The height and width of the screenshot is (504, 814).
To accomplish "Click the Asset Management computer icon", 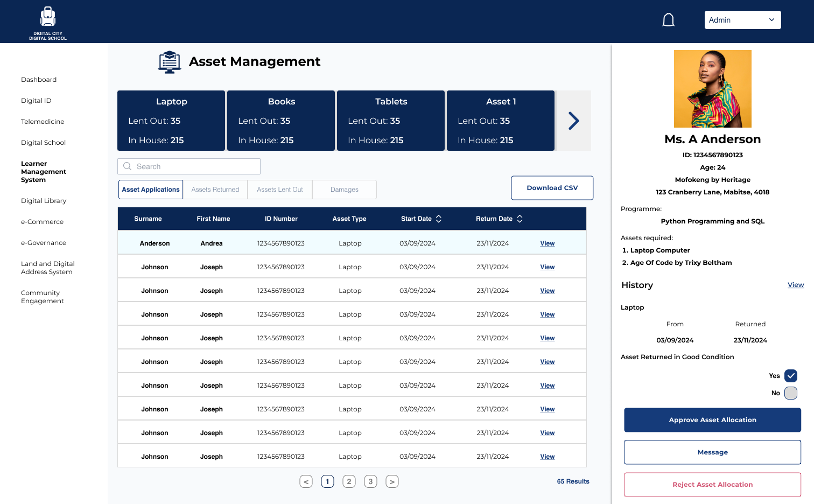I will click(x=170, y=62).
